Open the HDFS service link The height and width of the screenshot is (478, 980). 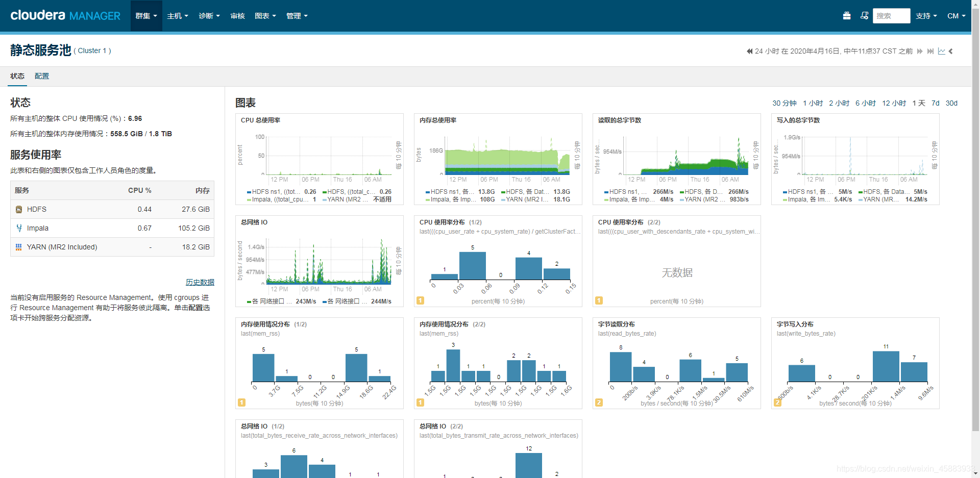(x=37, y=209)
